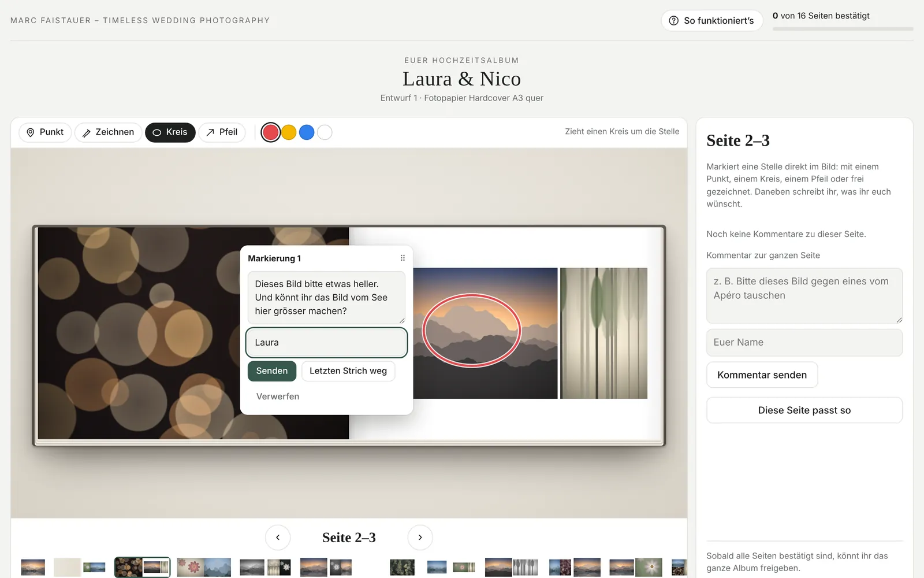Grab the Markierung 1 drag handle
The height and width of the screenshot is (578, 924).
[403, 258]
